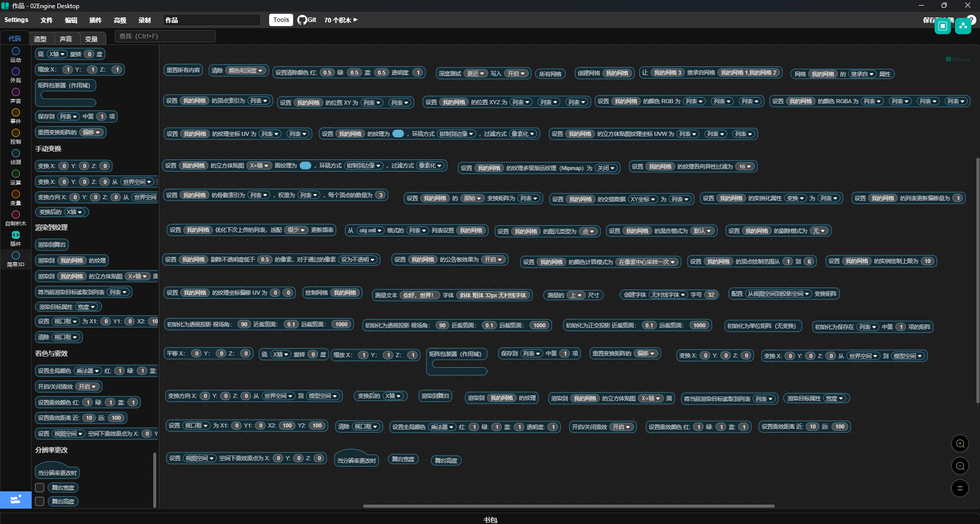Zoom in the workspace with magnifier icon
This screenshot has width=980, height=524.
point(960,443)
